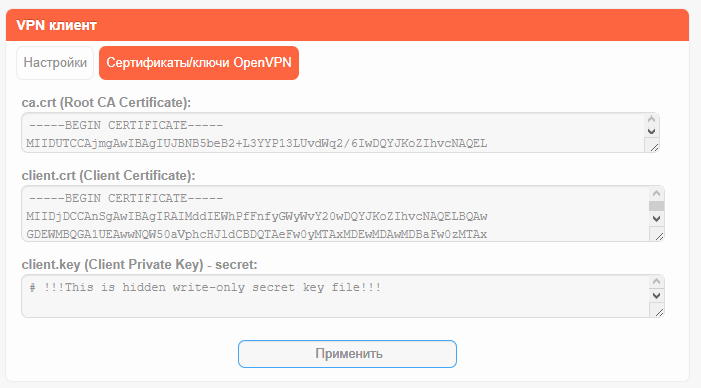The width and height of the screenshot is (701, 388).
Task: Click the ca.crt (Root CA Certificate) label
Action: [106, 102]
